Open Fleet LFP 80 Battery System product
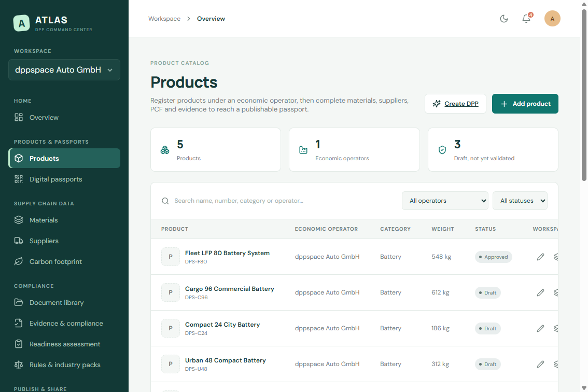 (227, 253)
